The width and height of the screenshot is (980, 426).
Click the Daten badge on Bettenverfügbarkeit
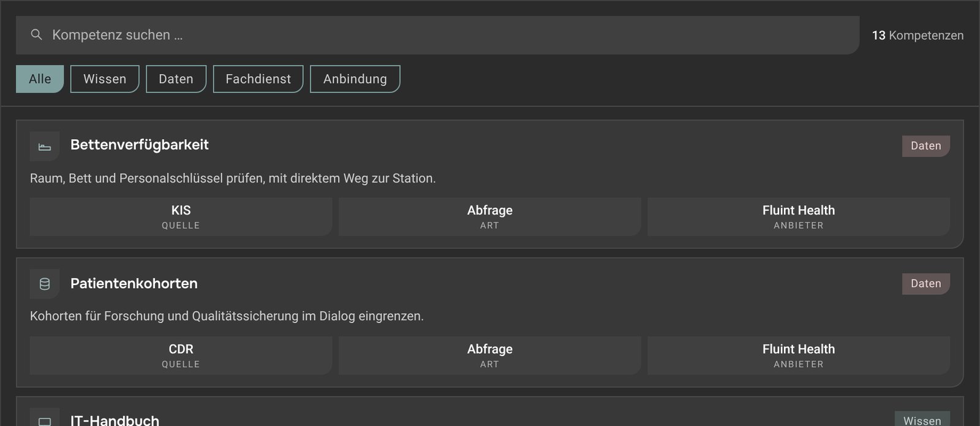[x=925, y=146]
